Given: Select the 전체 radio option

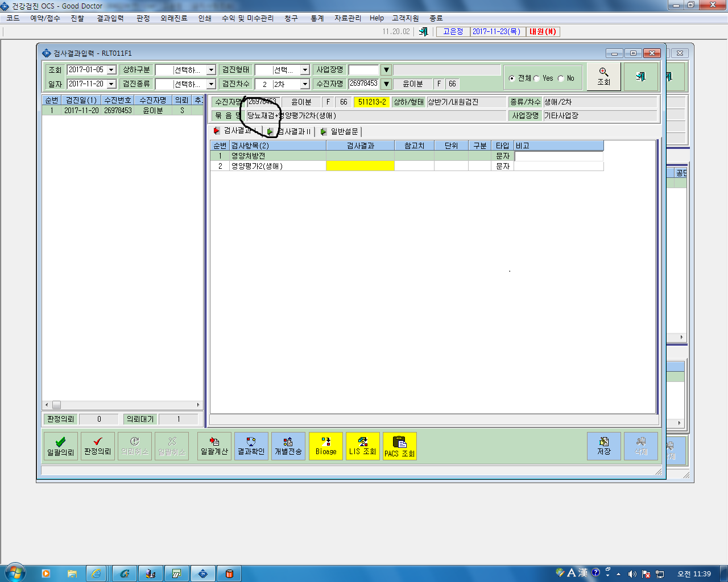Looking at the screenshot, I should 512,78.
